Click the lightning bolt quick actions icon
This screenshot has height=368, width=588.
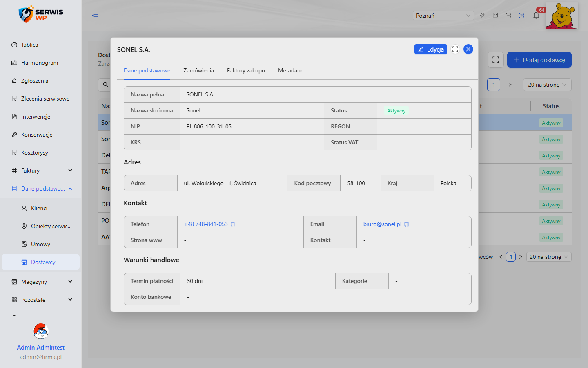point(482,16)
